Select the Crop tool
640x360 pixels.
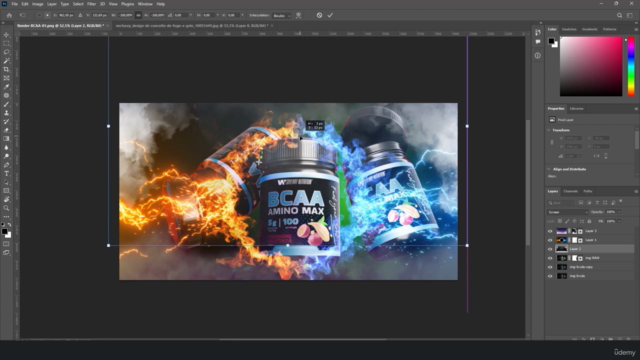6,69
